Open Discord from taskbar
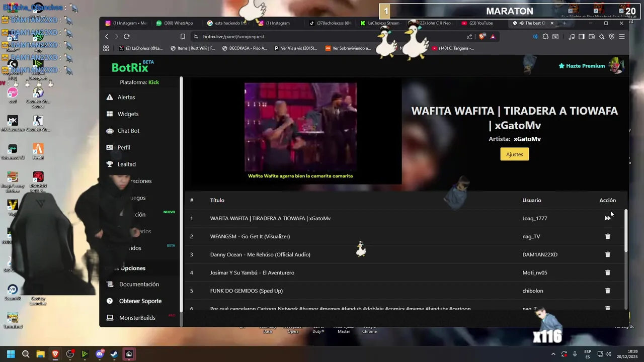This screenshot has height=362, width=644. click(100, 354)
